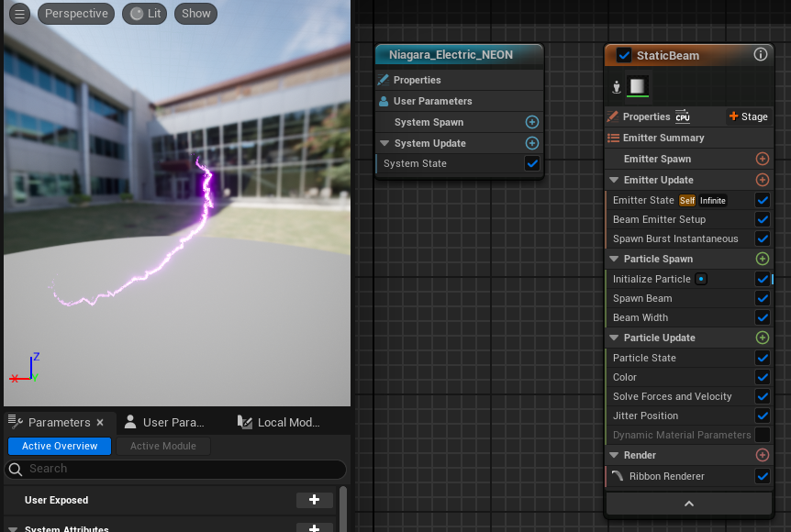Click the StaticBeam emitter thumbnail icon
Screen dimensions: 791x532
[637, 86]
